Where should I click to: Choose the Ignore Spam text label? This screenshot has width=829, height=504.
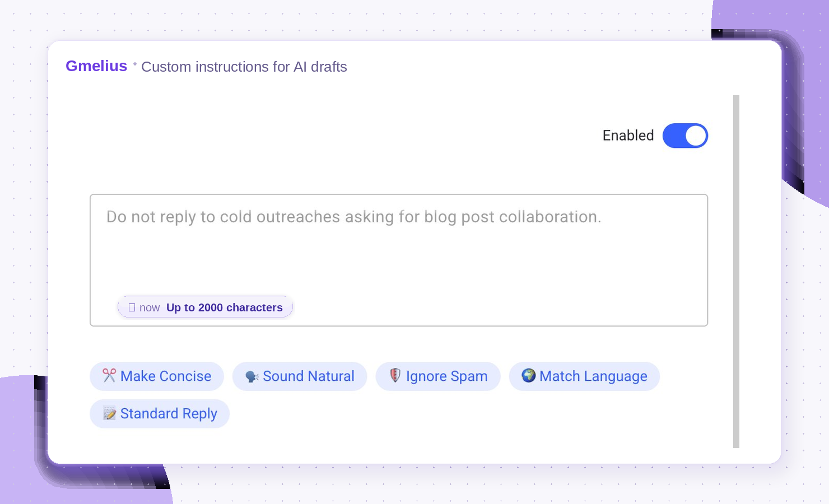447,376
